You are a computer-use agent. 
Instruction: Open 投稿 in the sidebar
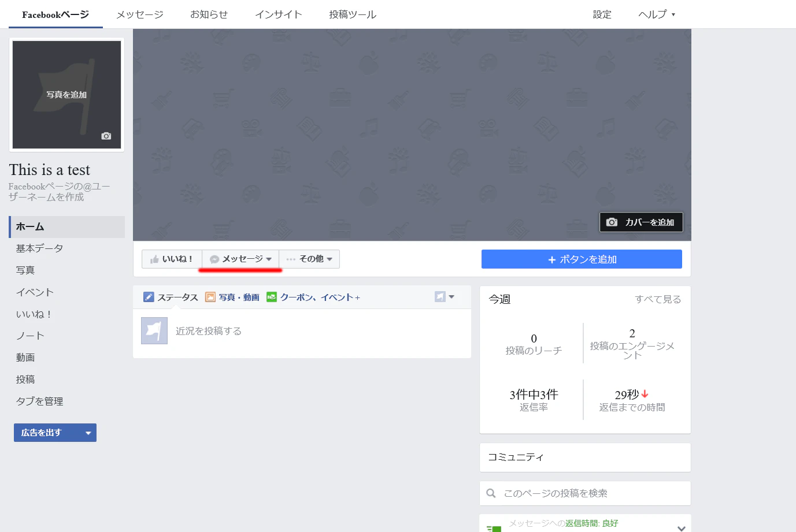pos(25,380)
